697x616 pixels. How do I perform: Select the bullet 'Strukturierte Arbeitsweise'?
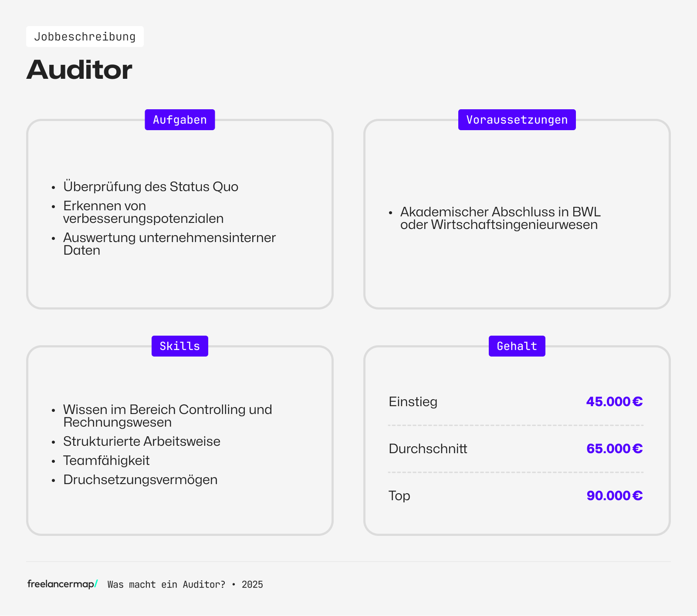142,441
